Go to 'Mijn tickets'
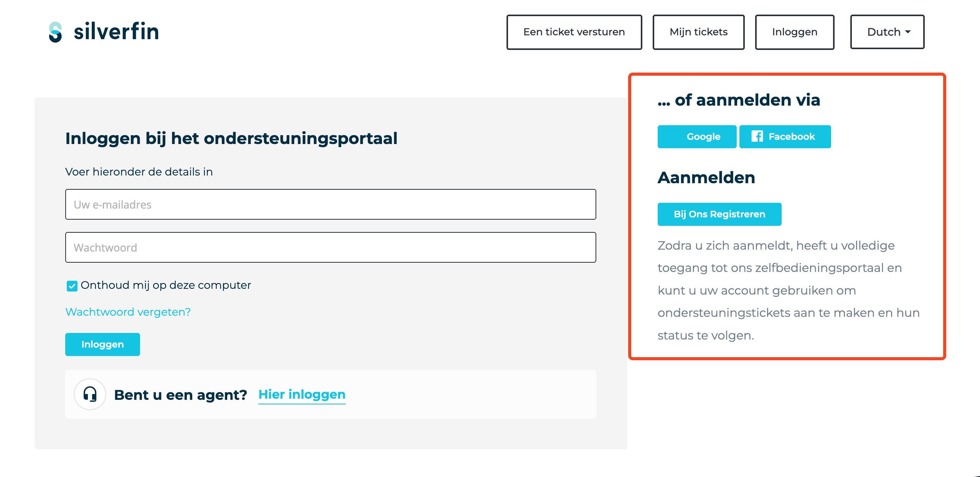Image resolution: width=980 pixels, height=477 pixels. click(x=698, y=32)
